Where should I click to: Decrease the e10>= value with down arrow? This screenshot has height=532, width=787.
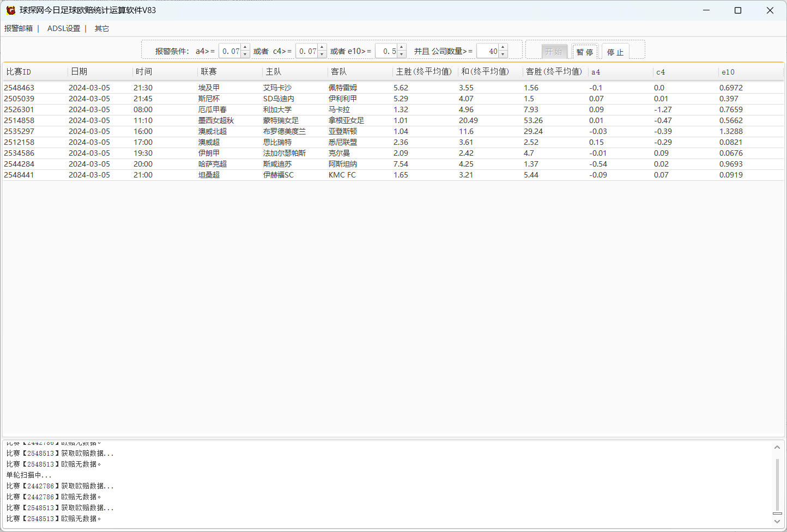pyautogui.click(x=402, y=54)
